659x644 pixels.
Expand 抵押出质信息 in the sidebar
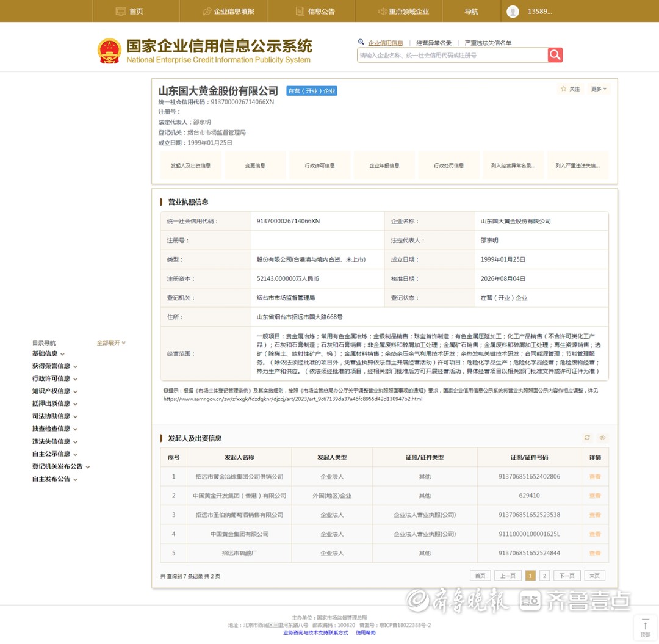point(55,403)
